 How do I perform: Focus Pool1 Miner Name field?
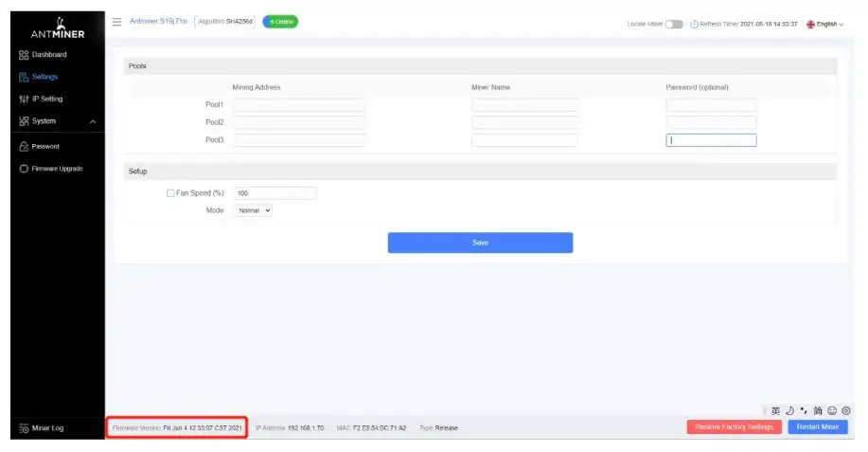[x=524, y=104]
